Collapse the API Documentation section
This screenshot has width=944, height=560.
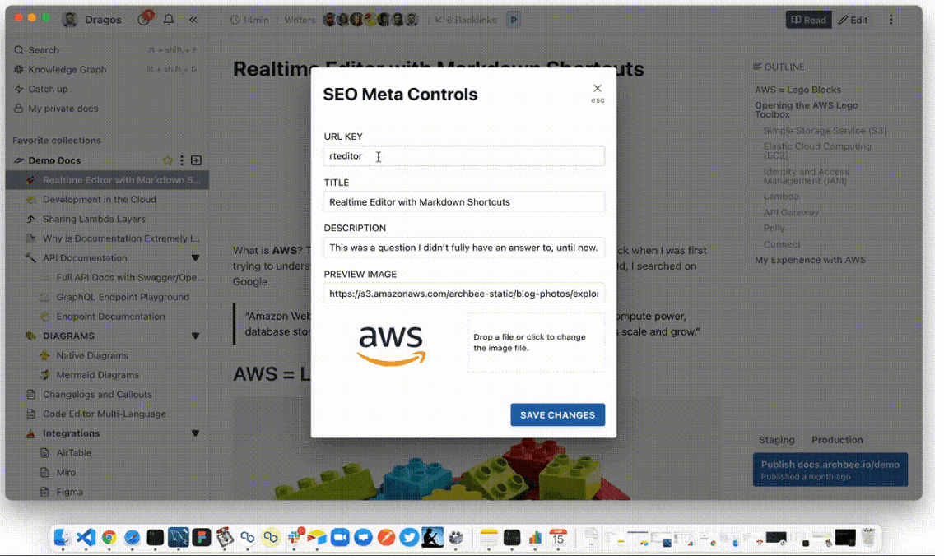[196, 258]
